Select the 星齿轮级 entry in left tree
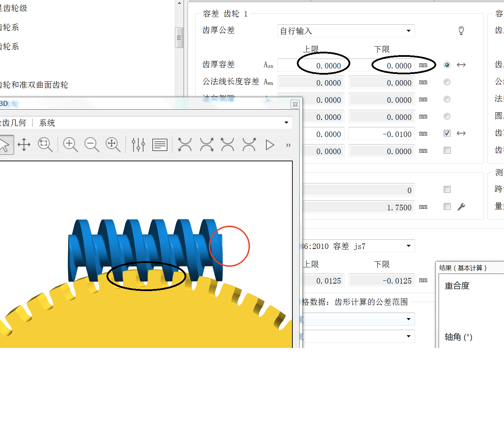 coord(13,8)
